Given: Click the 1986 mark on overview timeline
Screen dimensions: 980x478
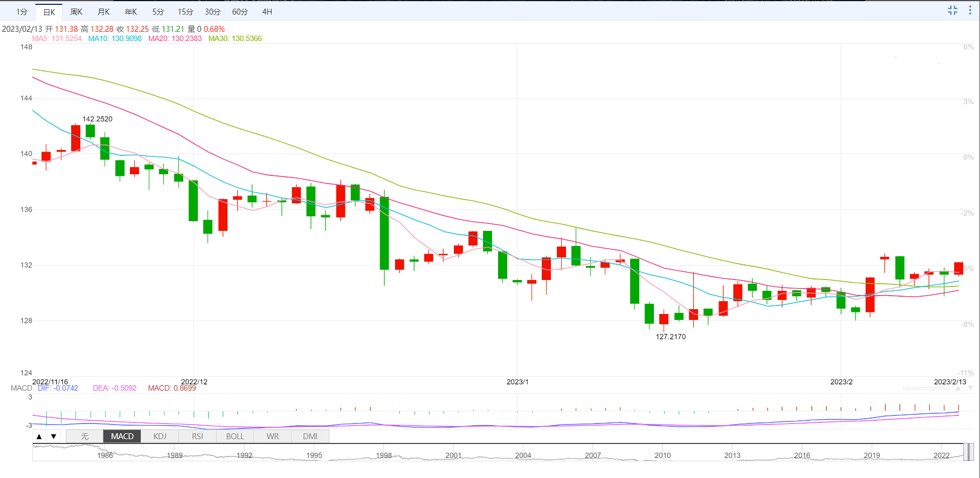Looking at the screenshot, I should click(105, 455).
